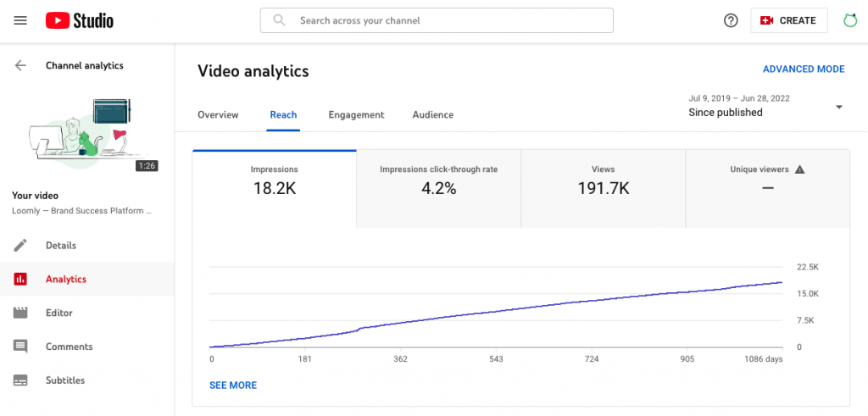Click the 362 days axis label

[x=401, y=359]
